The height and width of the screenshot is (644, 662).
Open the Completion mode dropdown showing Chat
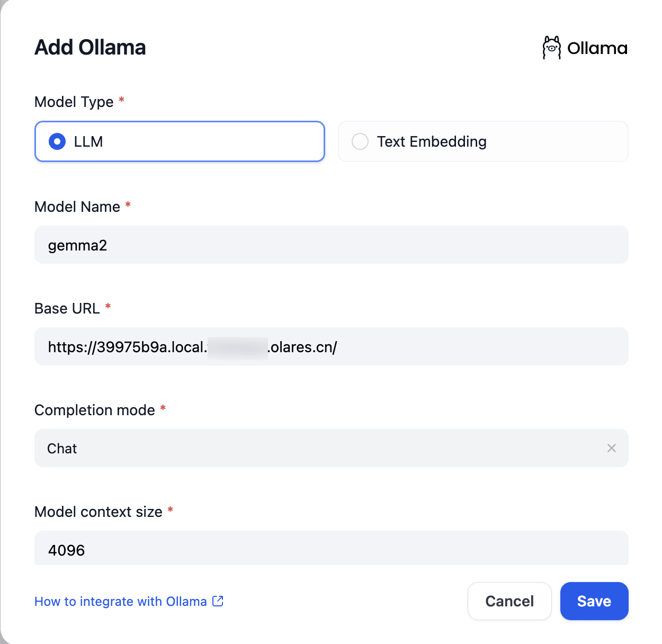click(x=318, y=448)
